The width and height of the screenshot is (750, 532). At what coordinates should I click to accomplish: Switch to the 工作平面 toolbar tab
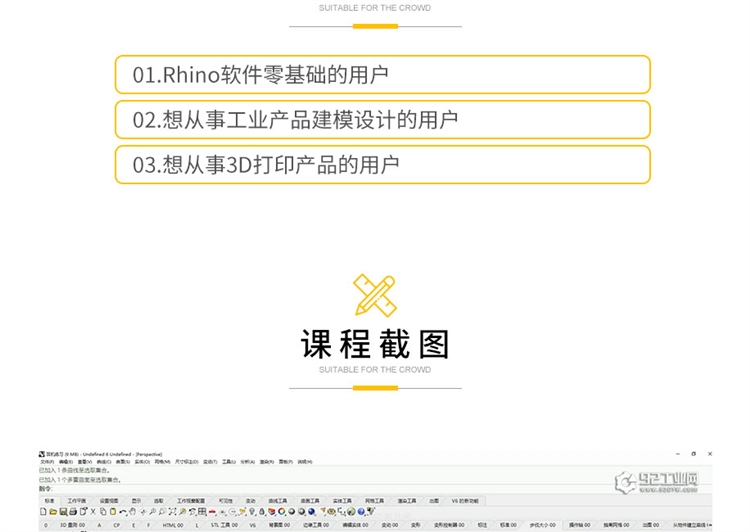click(77, 500)
